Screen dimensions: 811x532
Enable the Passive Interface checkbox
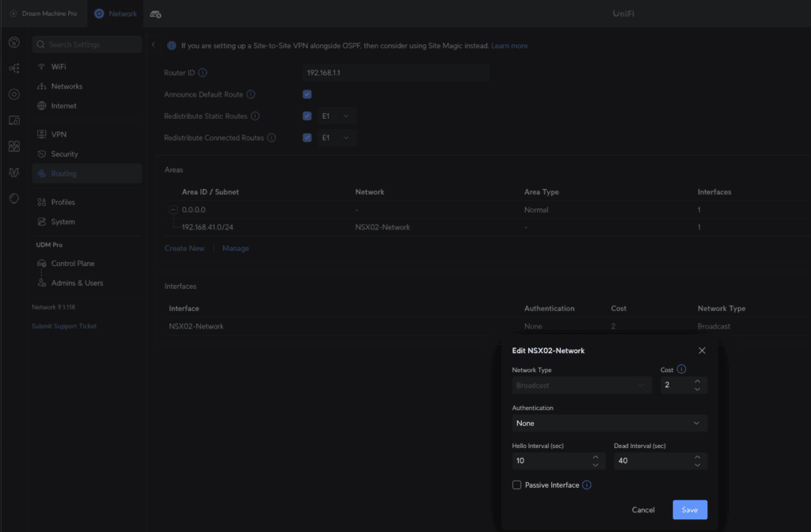[x=516, y=484]
